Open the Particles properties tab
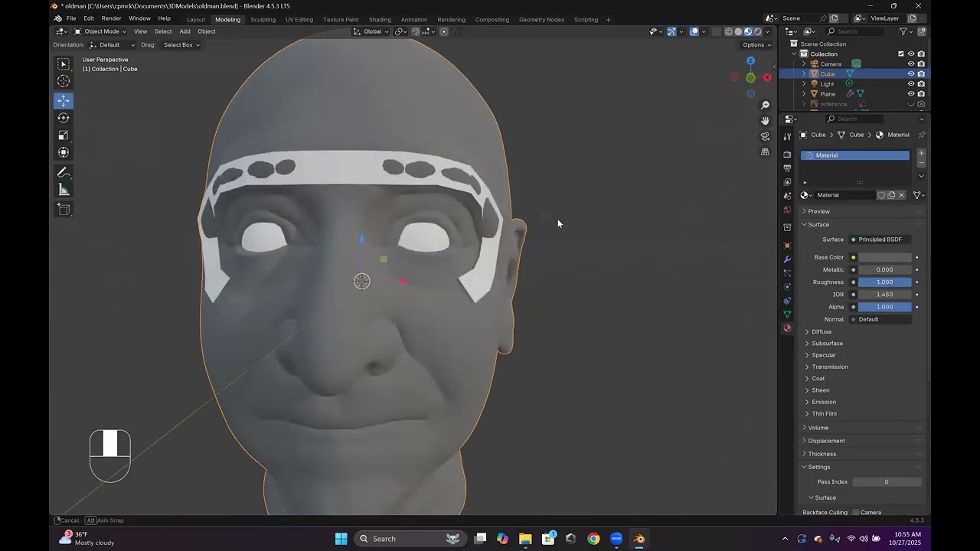 (x=787, y=273)
